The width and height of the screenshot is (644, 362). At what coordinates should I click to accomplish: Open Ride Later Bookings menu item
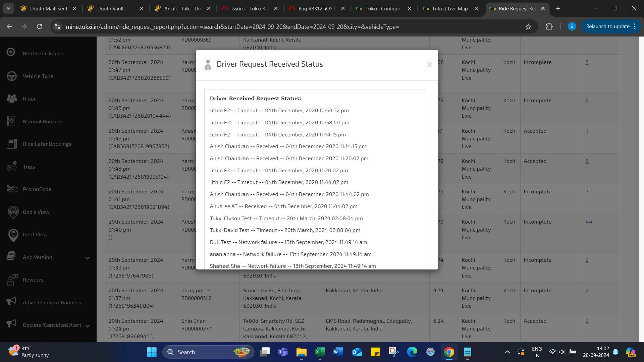pos(47,144)
